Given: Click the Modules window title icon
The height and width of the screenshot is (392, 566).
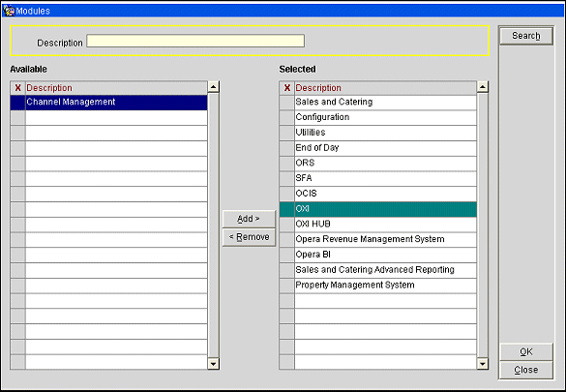Looking at the screenshot, I should tap(9, 11).
